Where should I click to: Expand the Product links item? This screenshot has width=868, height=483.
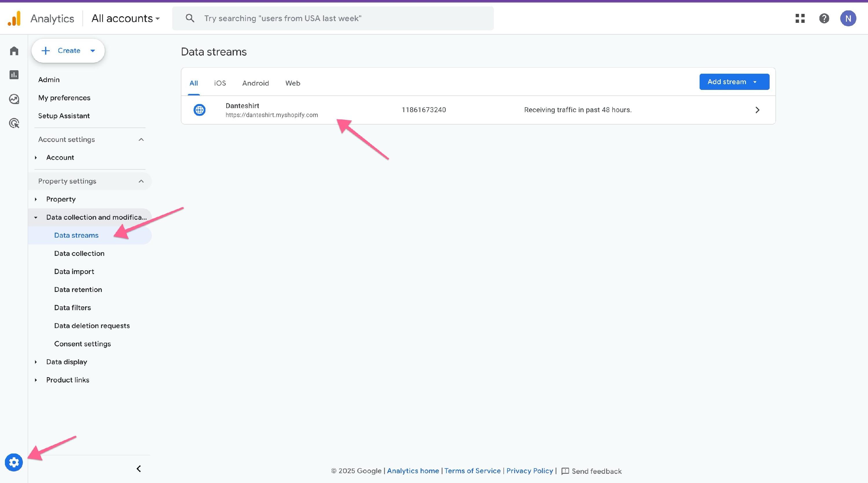[36, 380]
